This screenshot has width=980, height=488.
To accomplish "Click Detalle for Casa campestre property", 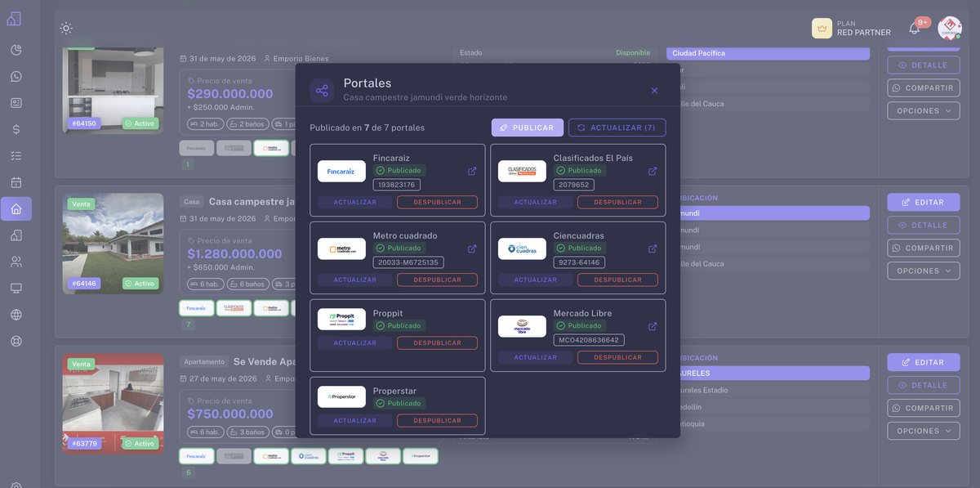I will pyautogui.click(x=924, y=225).
